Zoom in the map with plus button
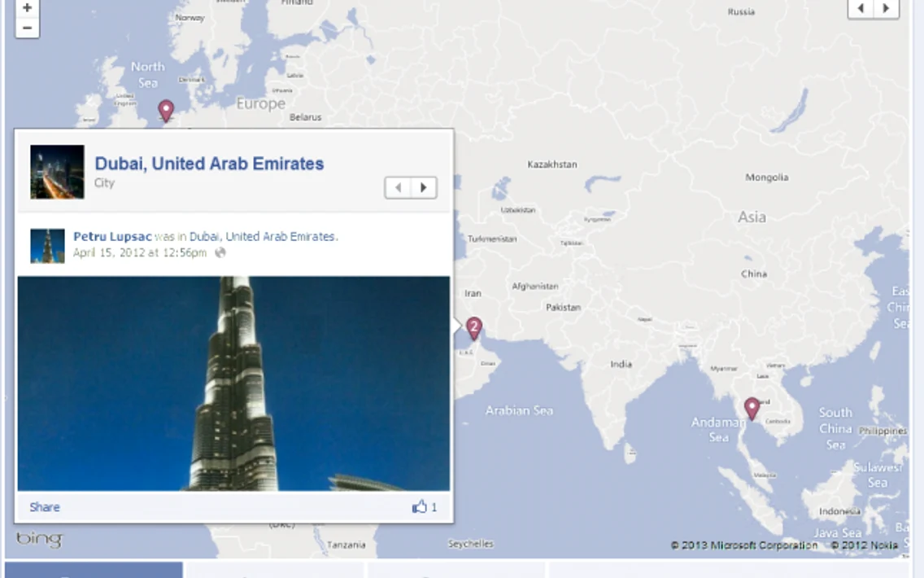The image size is (924, 578). 27,8
